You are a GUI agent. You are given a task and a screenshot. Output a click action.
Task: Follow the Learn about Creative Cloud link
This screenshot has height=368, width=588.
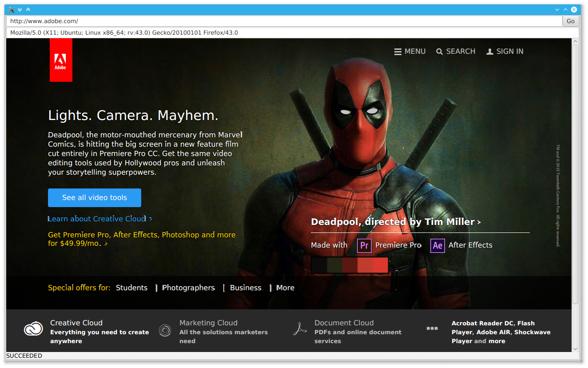click(97, 219)
